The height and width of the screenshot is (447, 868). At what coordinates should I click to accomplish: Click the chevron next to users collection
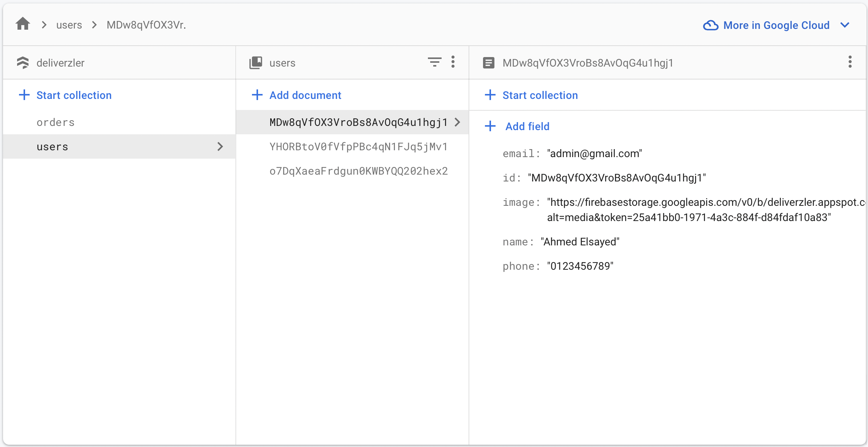click(x=220, y=146)
